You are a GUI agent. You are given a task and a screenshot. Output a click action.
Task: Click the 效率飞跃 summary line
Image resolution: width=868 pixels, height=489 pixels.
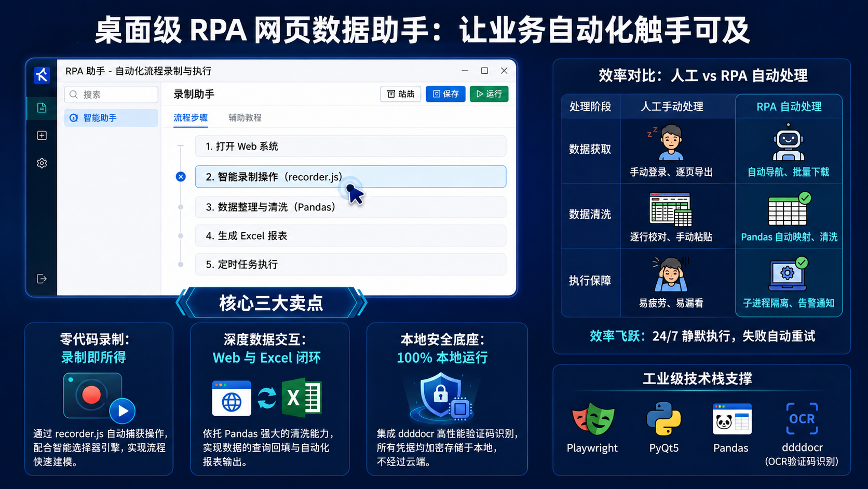point(702,336)
